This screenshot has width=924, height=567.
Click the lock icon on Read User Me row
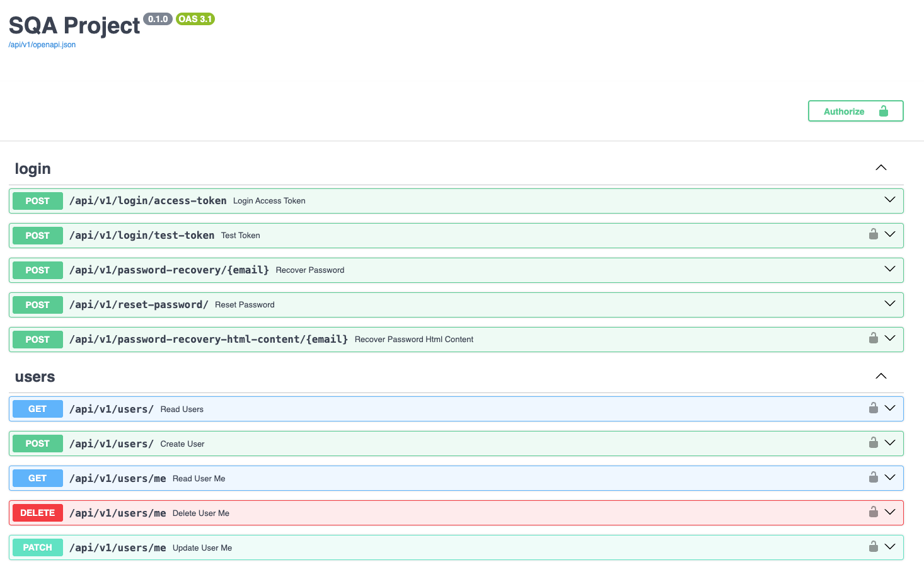tap(873, 478)
